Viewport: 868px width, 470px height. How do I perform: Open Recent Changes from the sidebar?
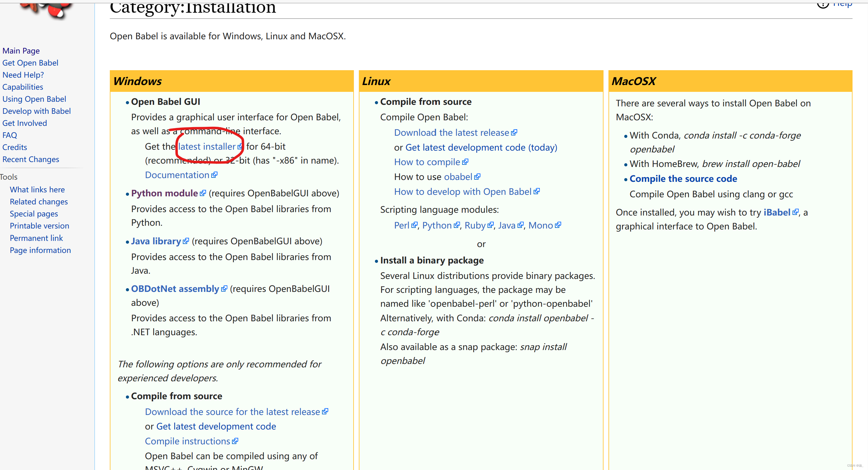click(x=31, y=159)
